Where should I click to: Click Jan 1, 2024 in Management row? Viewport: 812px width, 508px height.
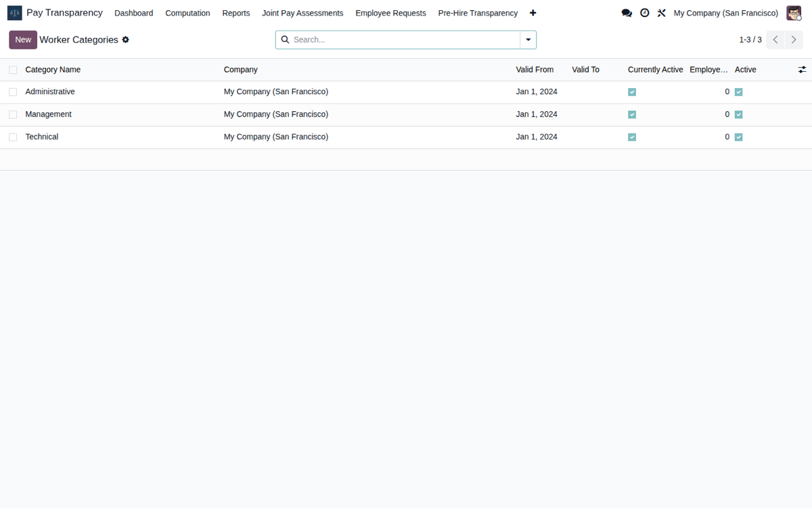pos(537,114)
